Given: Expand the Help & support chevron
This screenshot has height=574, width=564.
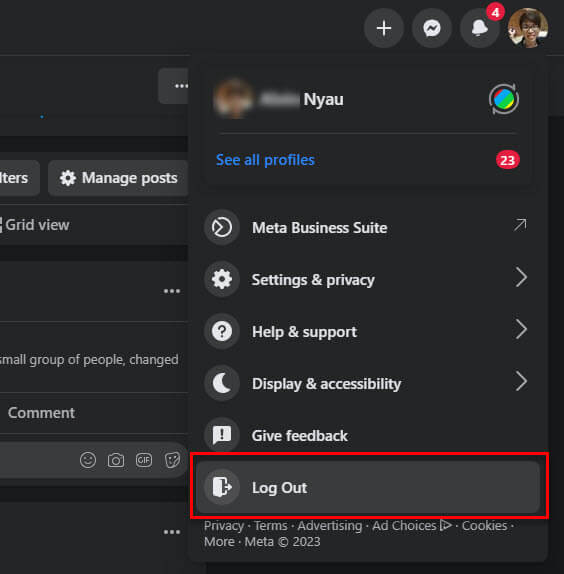Looking at the screenshot, I should pyautogui.click(x=521, y=329).
